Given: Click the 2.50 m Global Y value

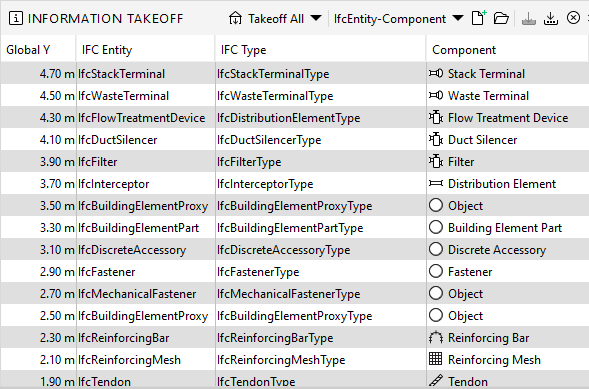Looking at the screenshot, I should click(57, 316).
